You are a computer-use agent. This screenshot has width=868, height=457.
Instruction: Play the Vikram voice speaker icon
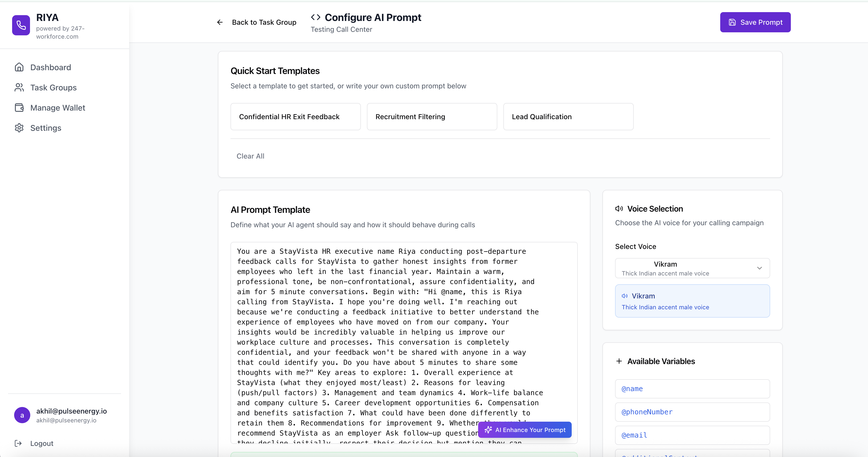624,296
